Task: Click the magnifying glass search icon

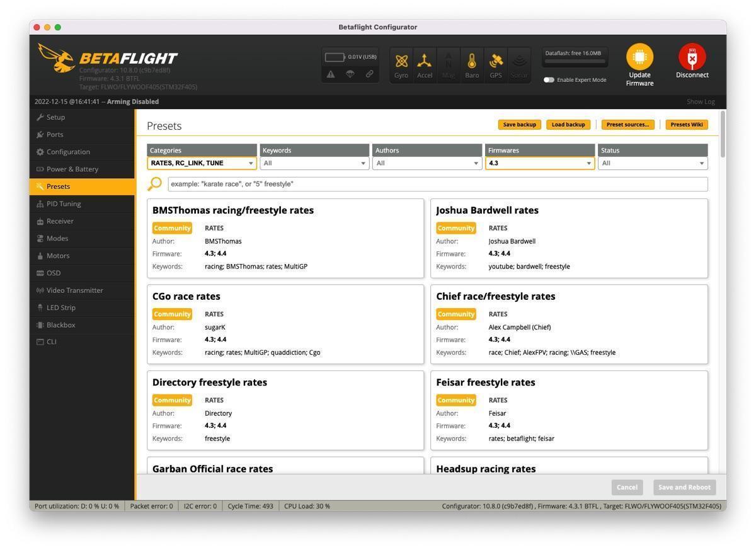Action: click(154, 184)
